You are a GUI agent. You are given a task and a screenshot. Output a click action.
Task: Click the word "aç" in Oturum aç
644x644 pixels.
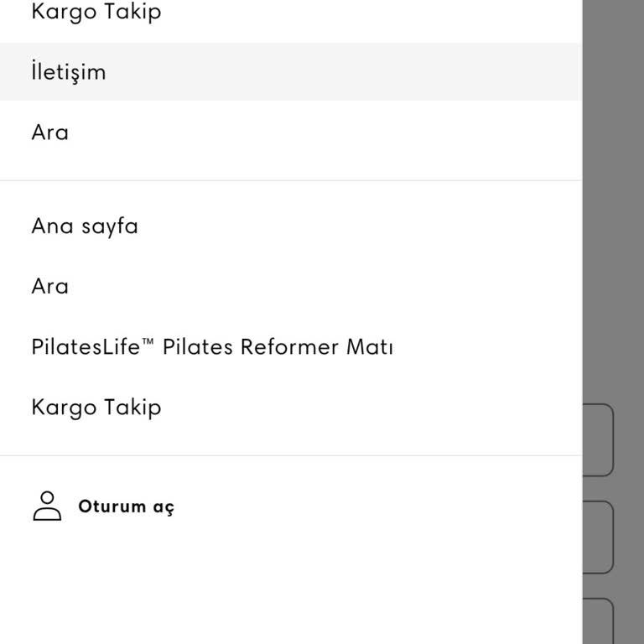click(x=164, y=508)
